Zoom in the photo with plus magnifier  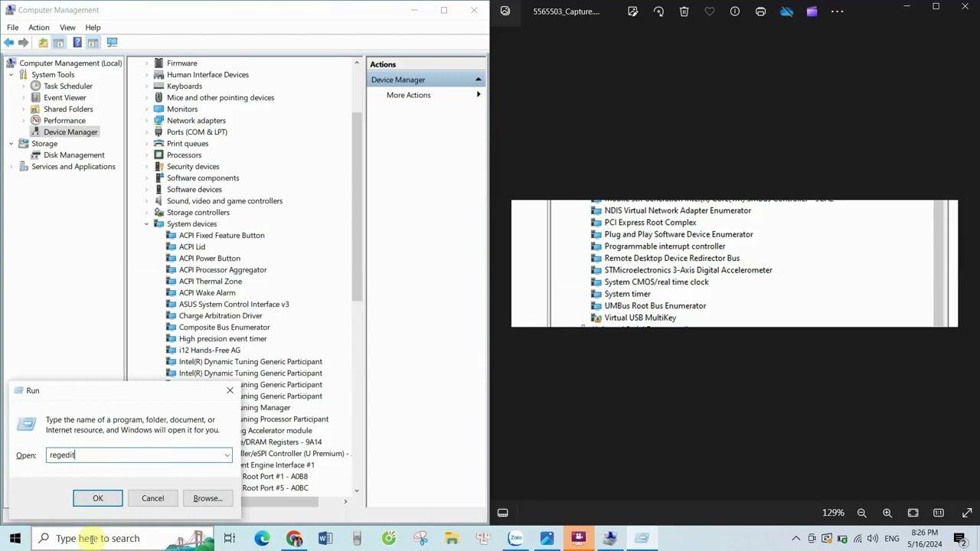(x=887, y=513)
